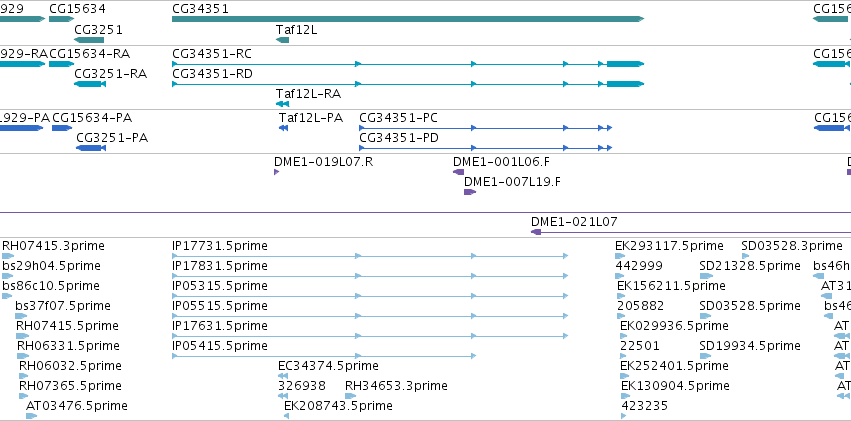Select the CG34351-RC transcript label
Image resolution: width=851 pixels, height=421 pixels.
(x=212, y=54)
